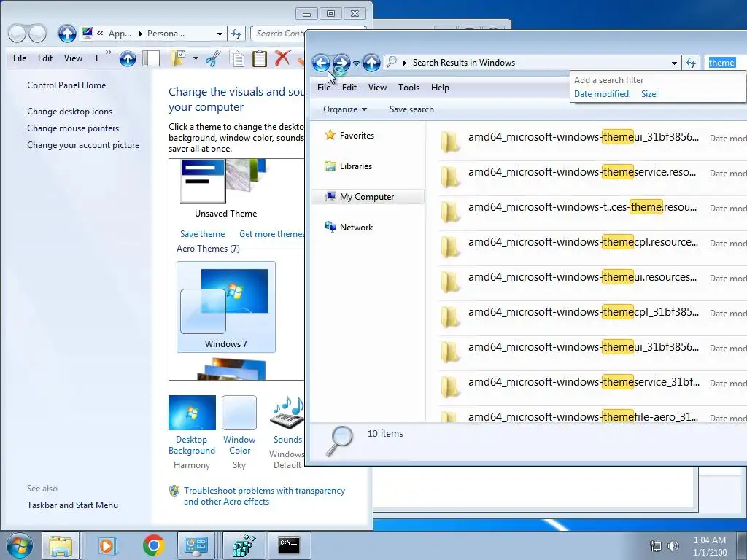Open Tools menu in search window

[x=409, y=87]
